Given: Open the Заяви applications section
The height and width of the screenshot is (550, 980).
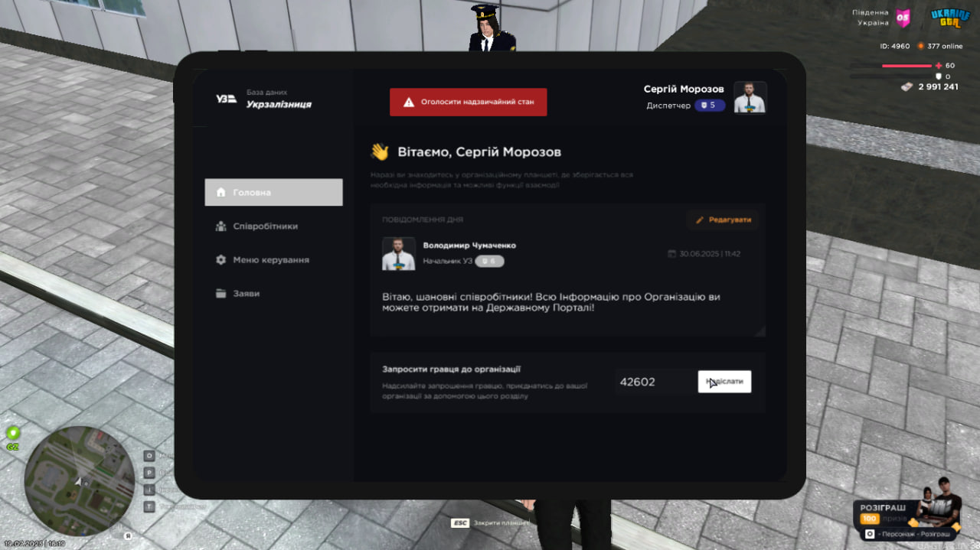Looking at the screenshot, I should [273, 293].
